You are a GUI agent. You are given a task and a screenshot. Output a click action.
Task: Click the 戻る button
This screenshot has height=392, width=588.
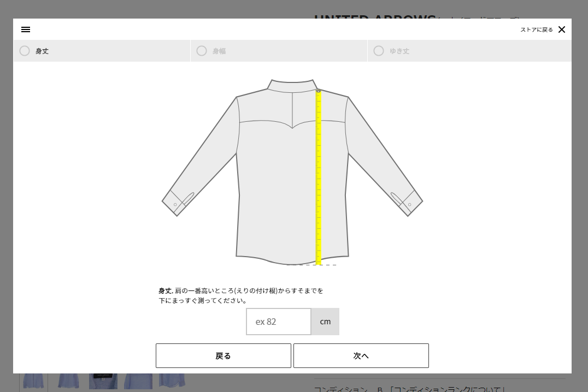coord(224,355)
